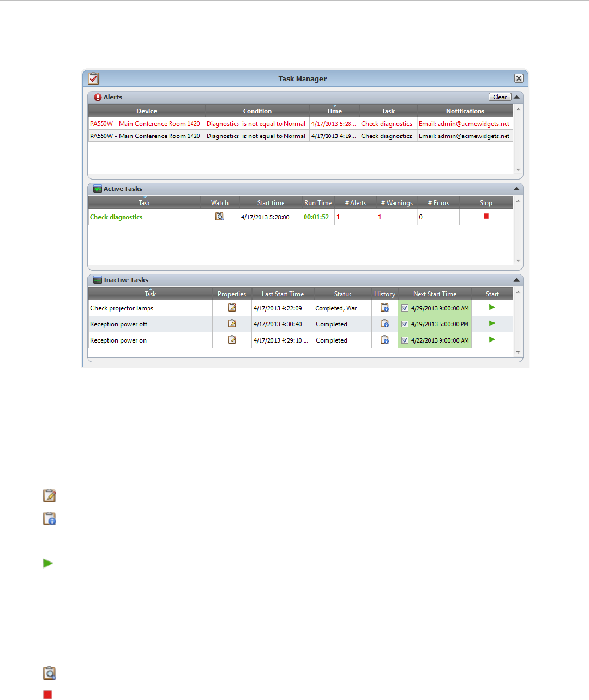Image resolution: width=589 pixels, height=700 pixels.
Task: Click Active Tasks panel scroll down arrow
Action: click(x=518, y=261)
